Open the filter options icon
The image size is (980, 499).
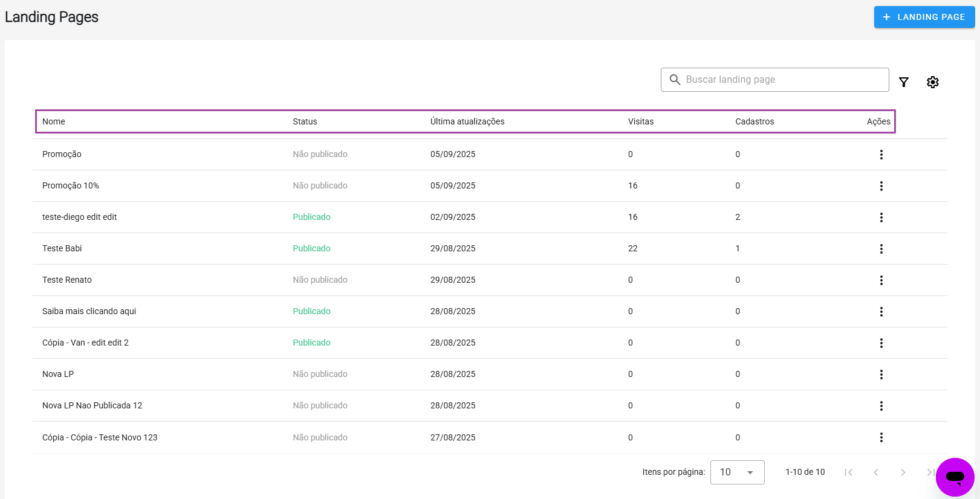click(903, 82)
